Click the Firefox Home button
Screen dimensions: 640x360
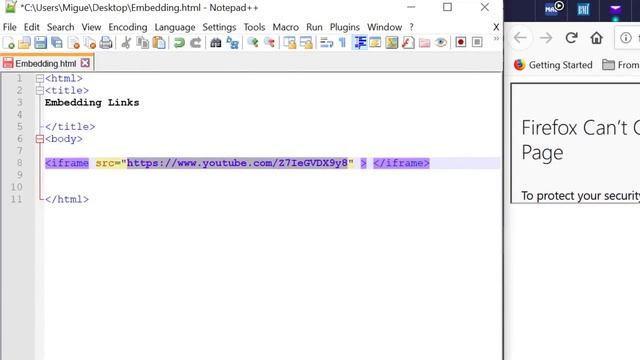tap(596, 38)
